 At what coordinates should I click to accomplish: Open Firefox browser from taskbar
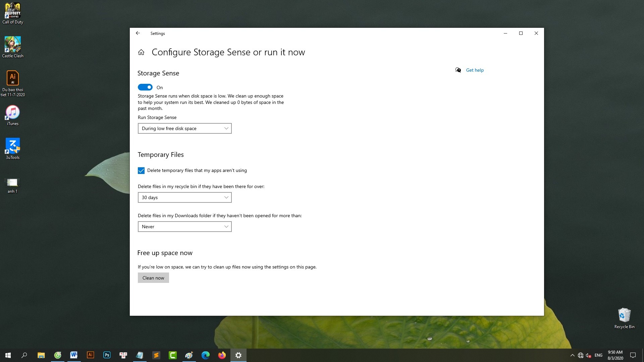coord(222,355)
